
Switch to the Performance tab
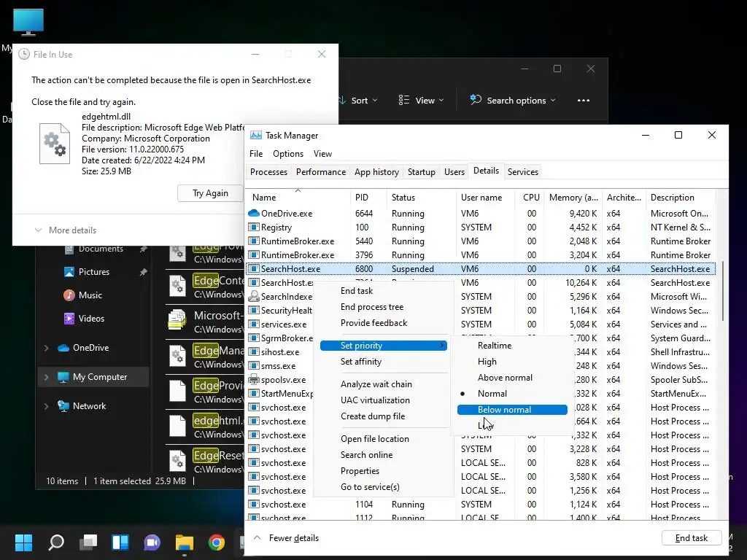point(321,172)
